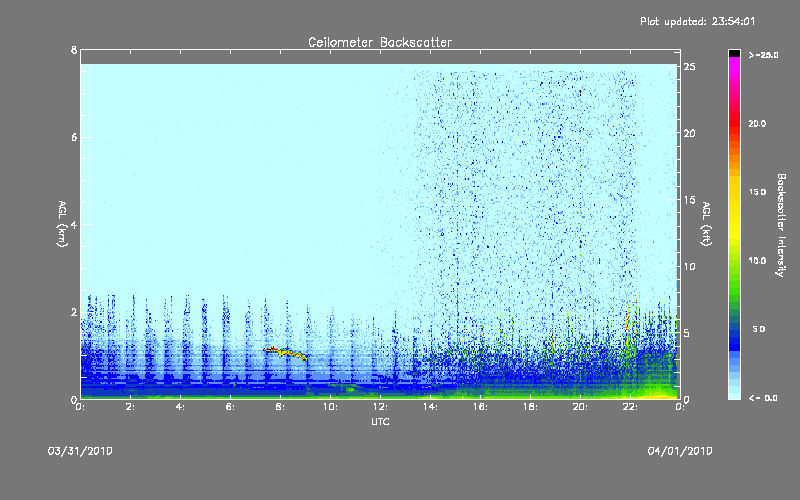Click the 8 km tick on AGL axis
Image resolution: width=800 pixels, height=500 pixels.
(74, 50)
